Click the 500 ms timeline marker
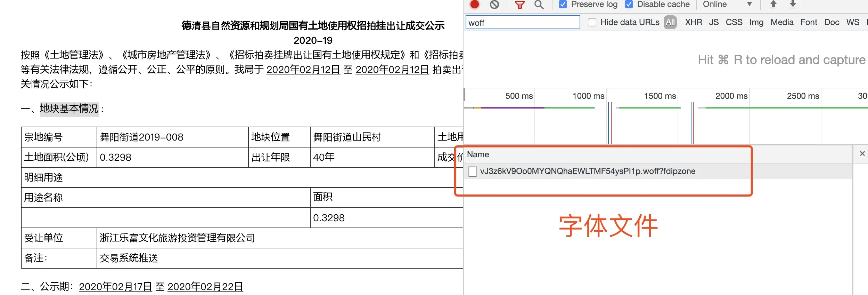 [519, 96]
